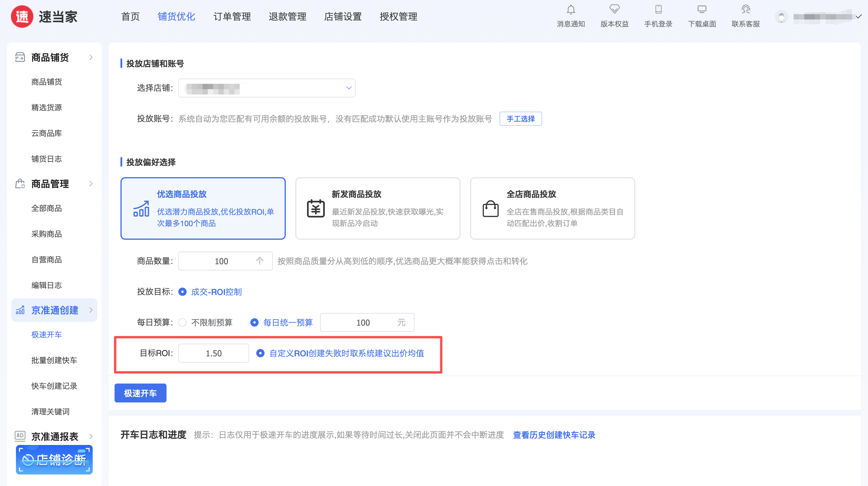Image resolution: width=868 pixels, height=486 pixels.
Task: Open 版本权益 diamond icon
Action: (614, 9)
